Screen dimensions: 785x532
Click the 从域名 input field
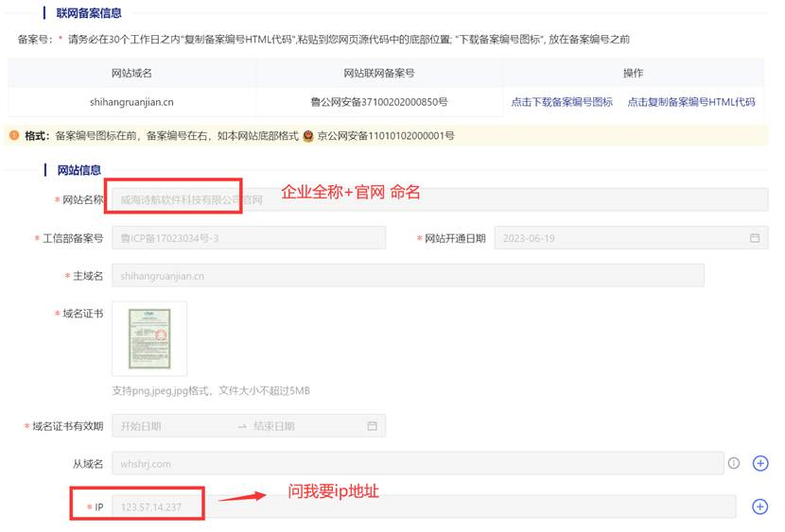(417, 464)
